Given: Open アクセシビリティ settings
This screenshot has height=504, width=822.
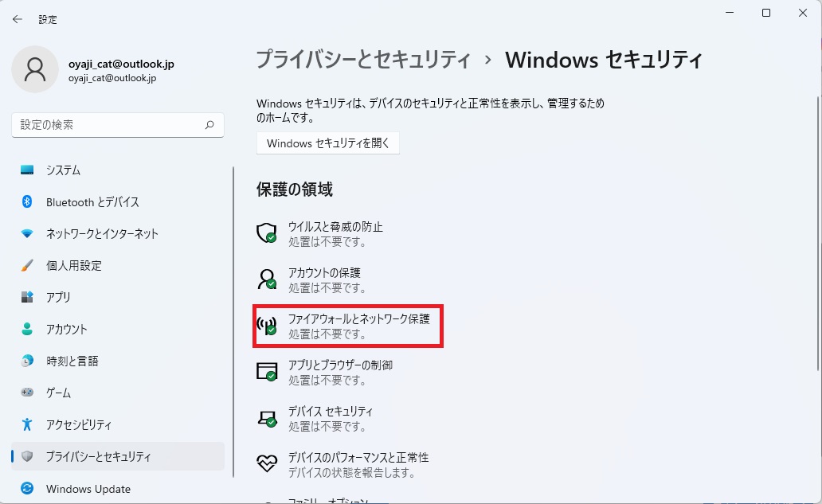Looking at the screenshot, I should click(118, 424).
